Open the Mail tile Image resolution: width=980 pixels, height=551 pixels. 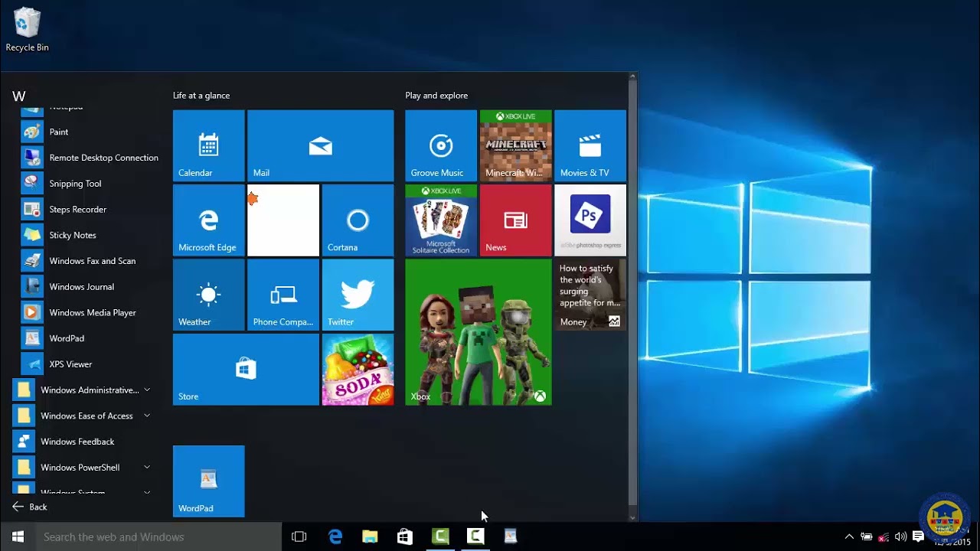[320, 145]
